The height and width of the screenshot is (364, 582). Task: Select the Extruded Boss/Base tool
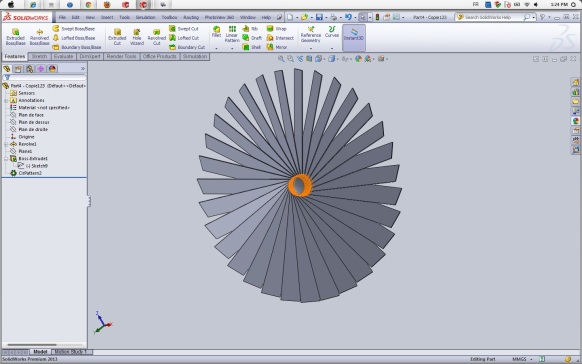(x=16, y=37)
